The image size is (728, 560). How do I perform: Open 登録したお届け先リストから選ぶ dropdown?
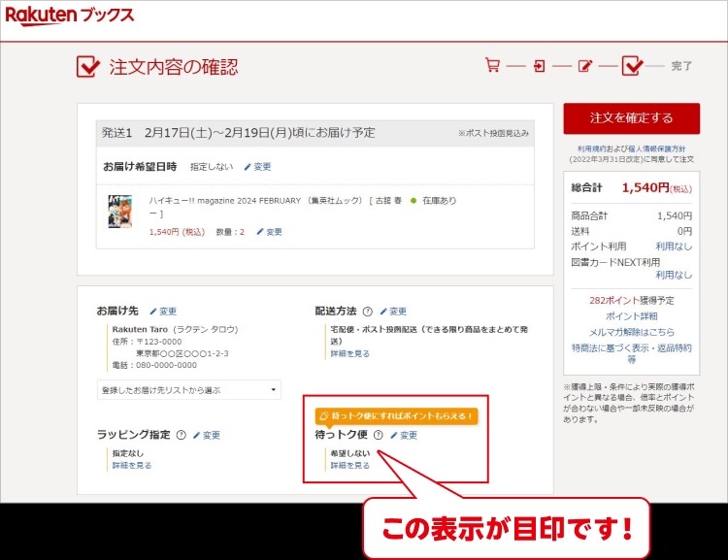pyautogui.click(x=189, y=390)
